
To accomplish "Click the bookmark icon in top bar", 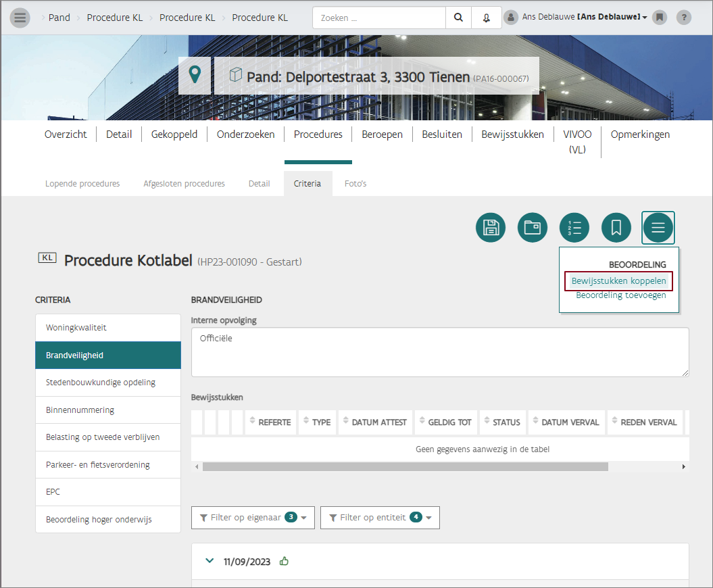I will 660,18.
